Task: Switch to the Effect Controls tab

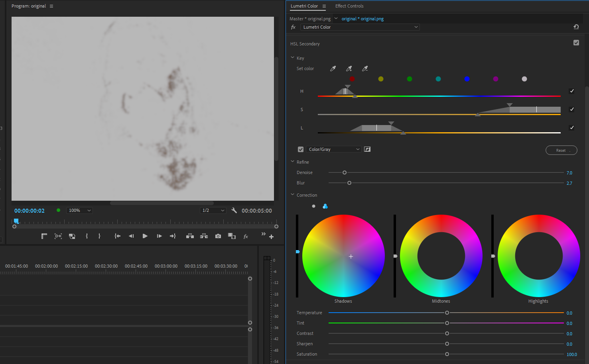Action: pyautogui.click(x=349, y=6)
